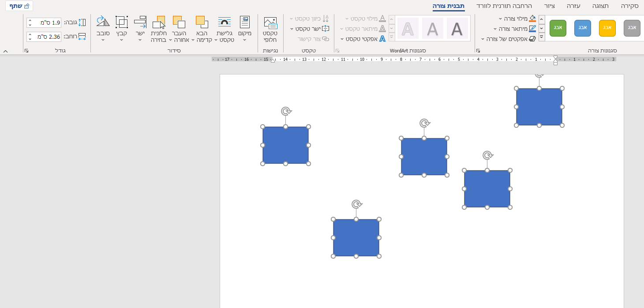Click the Bring Forward (הבא קדימה) icon
This screenshot has height=308, width=644.
tap(202, 22)
